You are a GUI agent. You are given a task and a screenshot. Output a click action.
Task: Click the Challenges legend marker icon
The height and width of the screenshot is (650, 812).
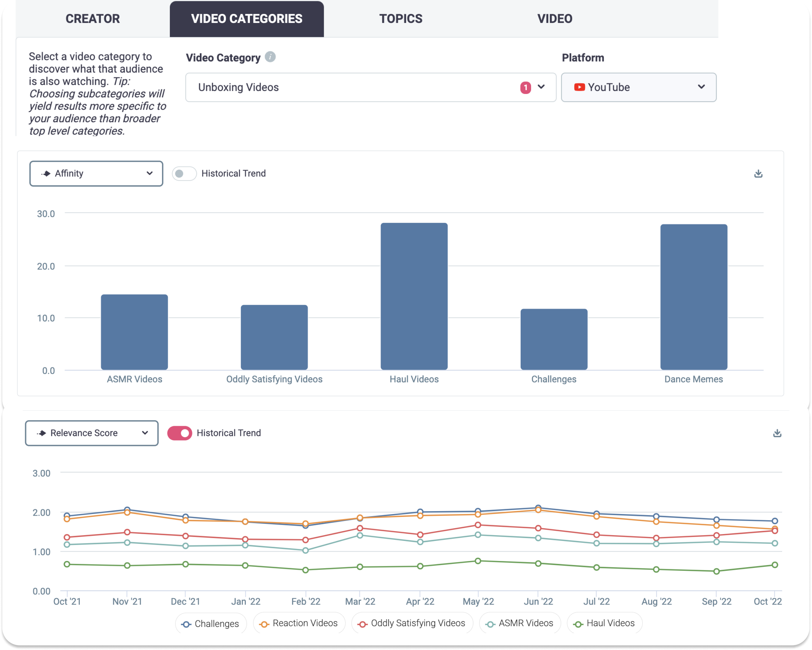click(186, 624)
